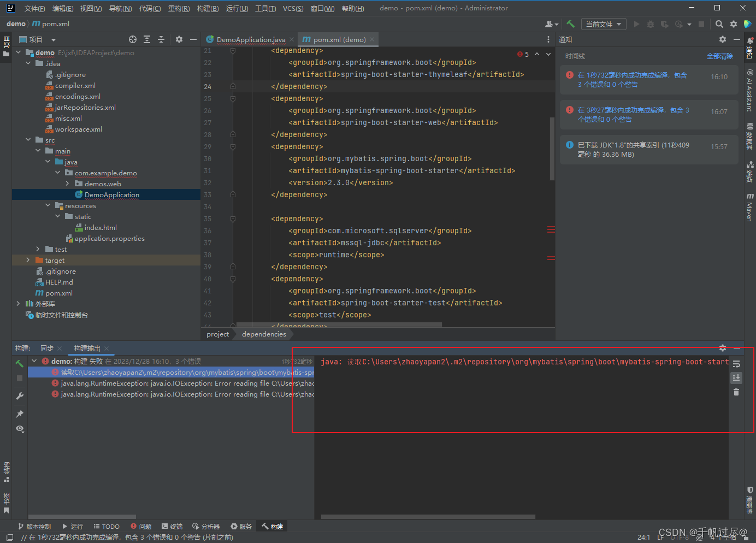
Task: Open the 16:10 compilation notification link
Action: point(632,80)
